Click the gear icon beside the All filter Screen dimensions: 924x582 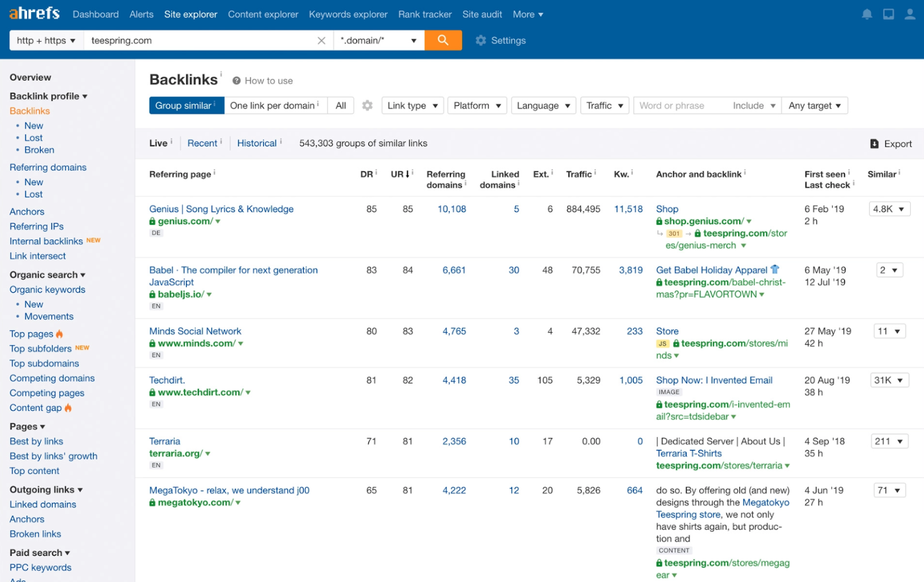click(x=367, y=106)
